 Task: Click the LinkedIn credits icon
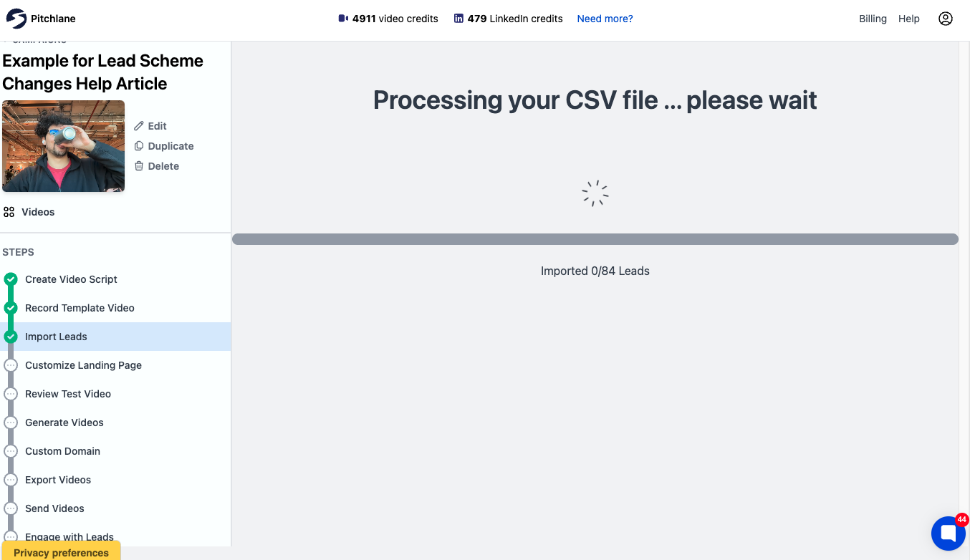[458, 19]
